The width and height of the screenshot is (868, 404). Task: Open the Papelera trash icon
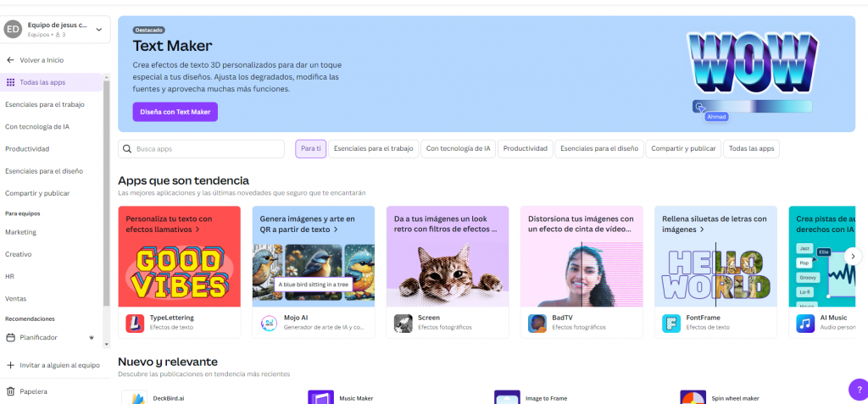(10, 391)
